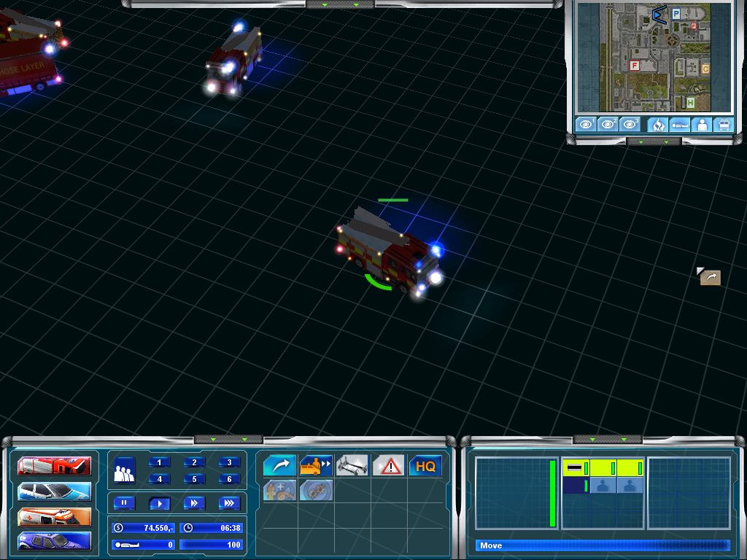Select the blue technical jeep vehicles category
The image size is (747, 560).
(54, 542)
